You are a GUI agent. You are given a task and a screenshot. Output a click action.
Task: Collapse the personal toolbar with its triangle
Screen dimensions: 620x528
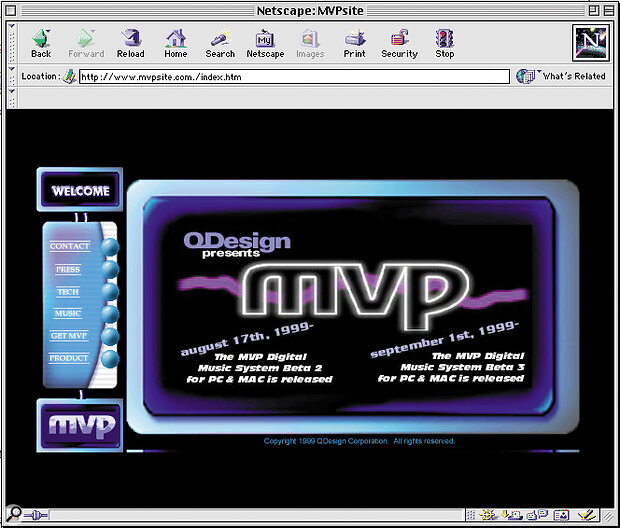(x=11, y=91)
